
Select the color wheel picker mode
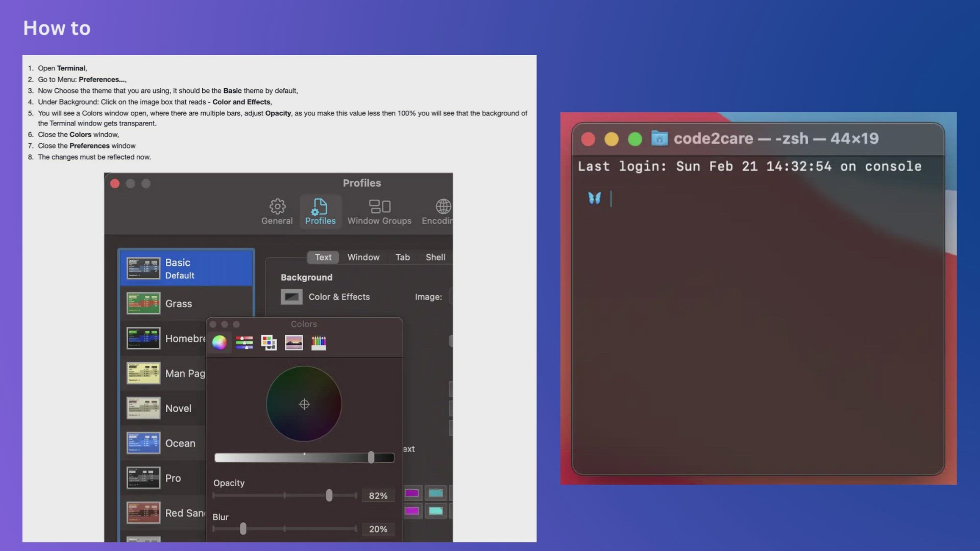coord(219,343)
